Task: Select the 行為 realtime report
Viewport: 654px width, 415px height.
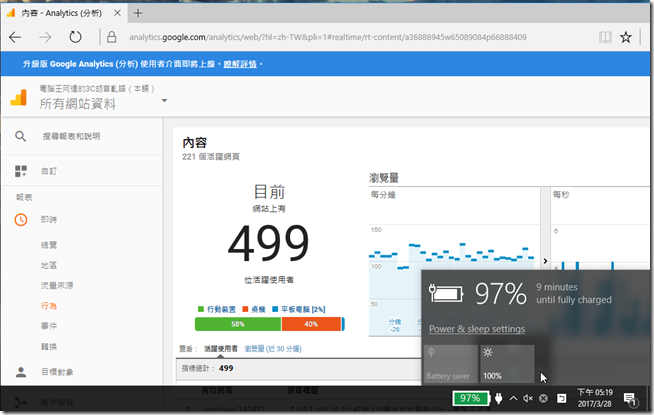Action: (x=49, y=306)
